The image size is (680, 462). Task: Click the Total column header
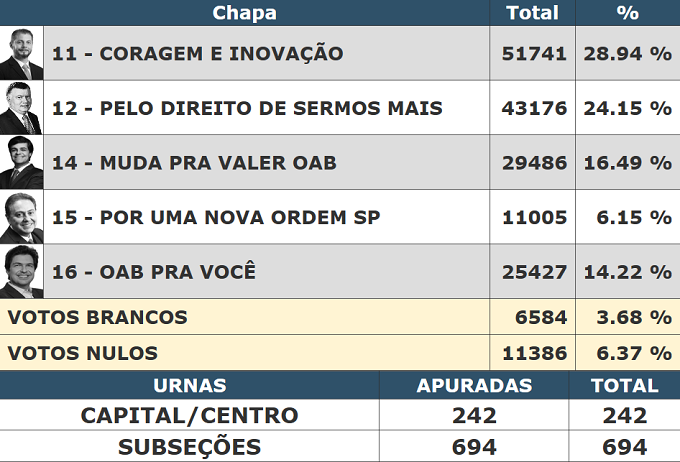coord(533,13)
